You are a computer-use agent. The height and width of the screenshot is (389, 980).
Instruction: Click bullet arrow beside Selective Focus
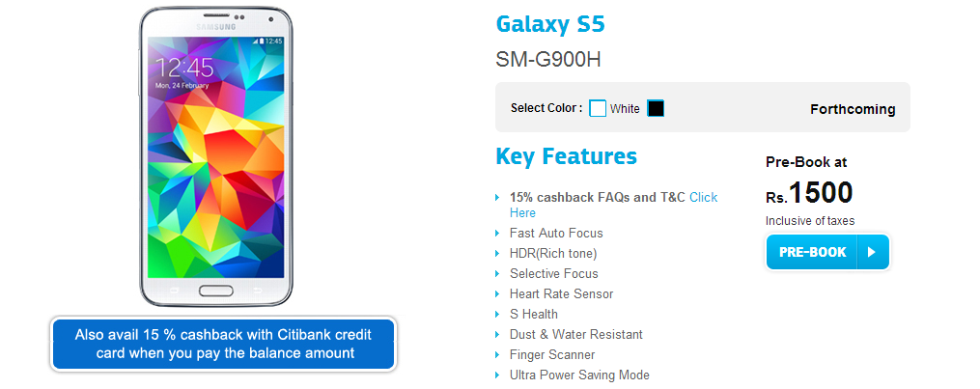coord(498,274)
